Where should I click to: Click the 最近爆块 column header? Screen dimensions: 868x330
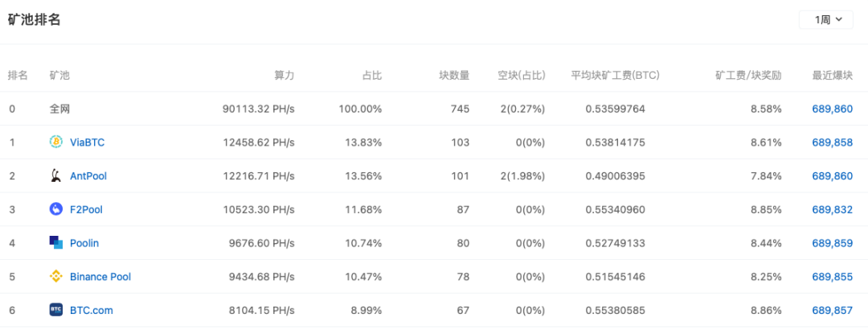pyautogui.click(x=832, y=76)
